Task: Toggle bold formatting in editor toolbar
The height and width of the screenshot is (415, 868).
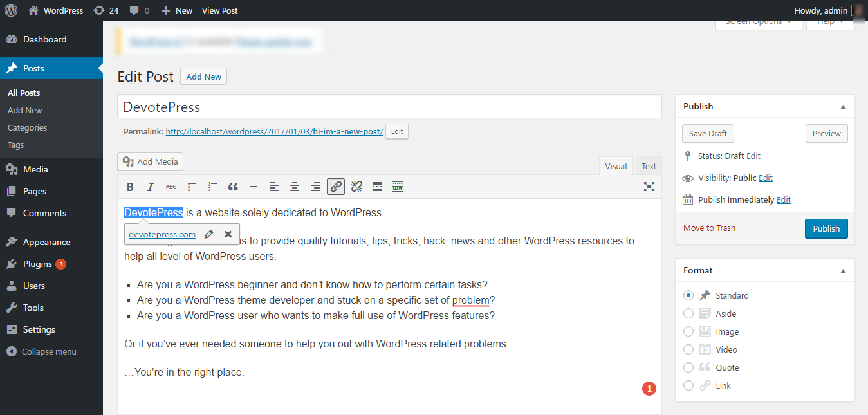Action: tap(130, 187)
